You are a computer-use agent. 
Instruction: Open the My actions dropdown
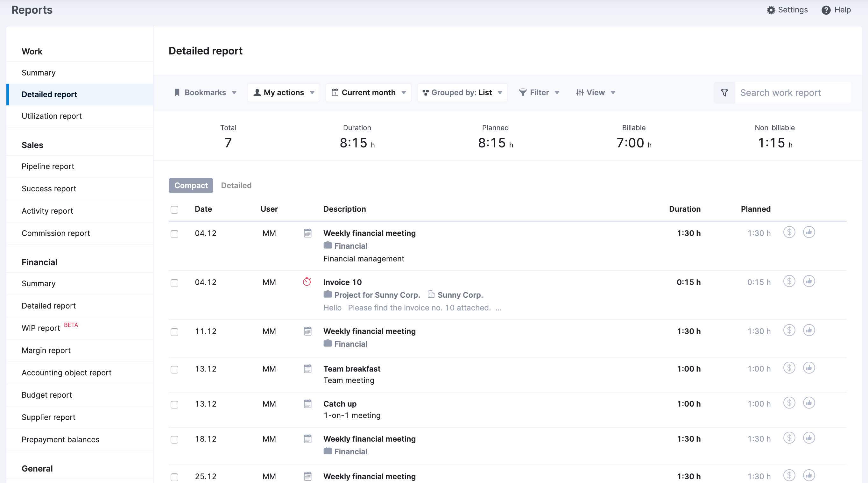click(283, 93)
